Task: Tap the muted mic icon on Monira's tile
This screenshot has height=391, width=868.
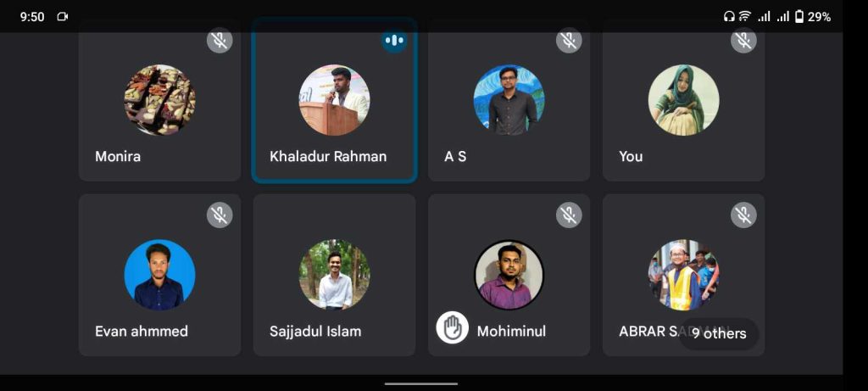Action: [220, 40]
